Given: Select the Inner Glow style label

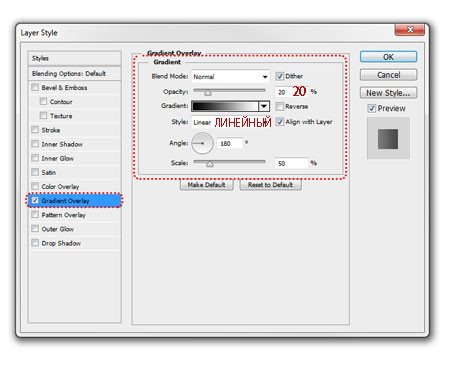Looking at the screenshot, I should (58, 158).
